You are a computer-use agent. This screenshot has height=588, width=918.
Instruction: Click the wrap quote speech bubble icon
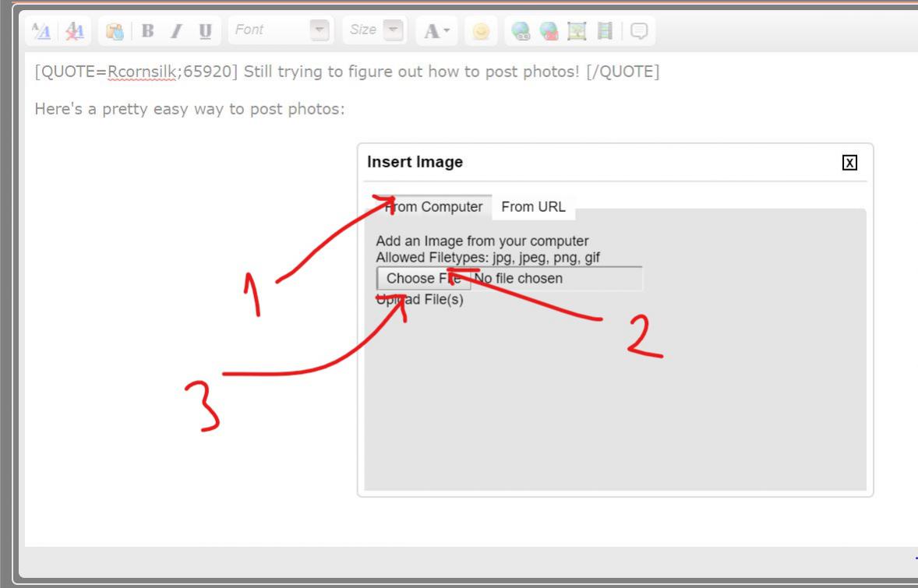pyautogui.click(x=639, y=31)
